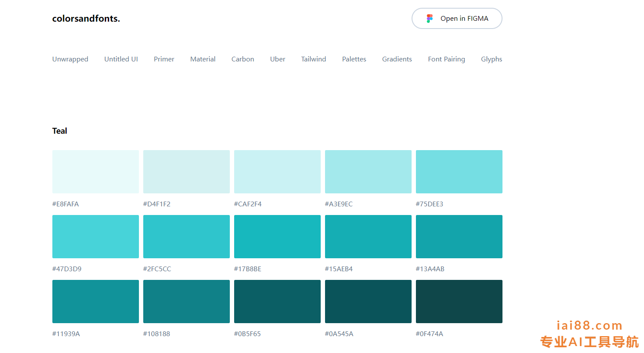The height and width of the screenshot is (353, 644).
Task: Click the #0F474A hex label
Action: pyautogui.click(x=429, y=334)
